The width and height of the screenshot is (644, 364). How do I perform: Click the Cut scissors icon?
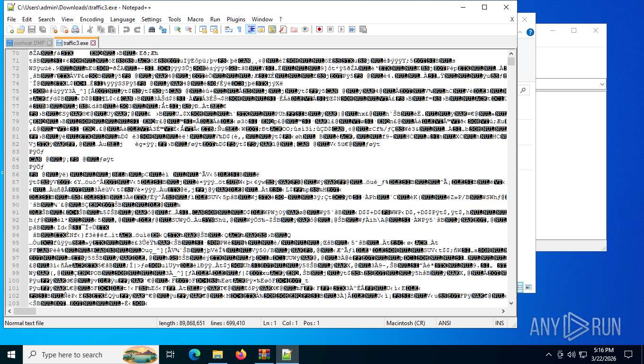89,29
